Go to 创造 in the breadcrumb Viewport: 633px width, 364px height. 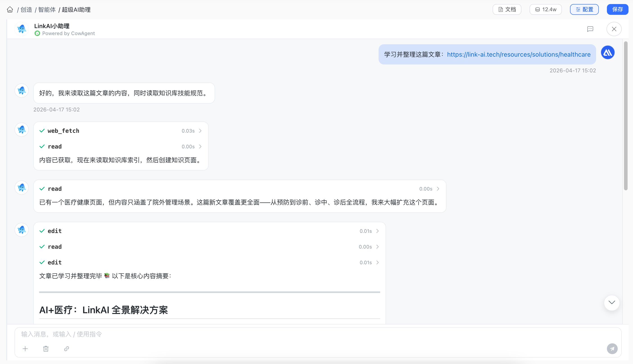26,9
